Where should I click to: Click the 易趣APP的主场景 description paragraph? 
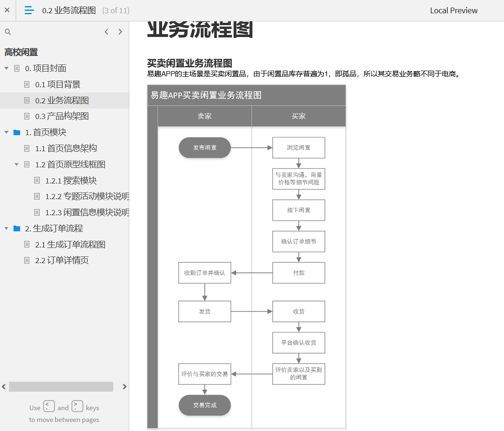tap(305, 74)
